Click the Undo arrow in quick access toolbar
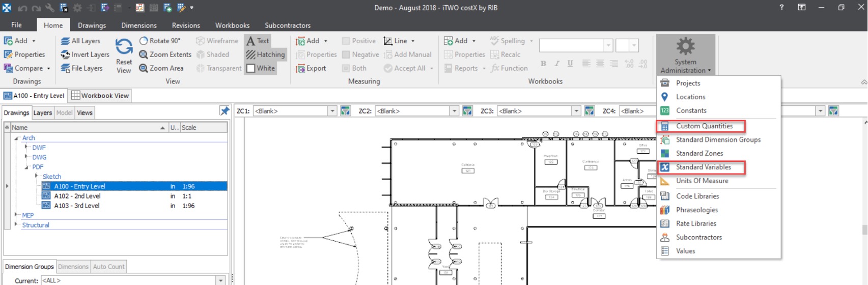 (22, 8)
